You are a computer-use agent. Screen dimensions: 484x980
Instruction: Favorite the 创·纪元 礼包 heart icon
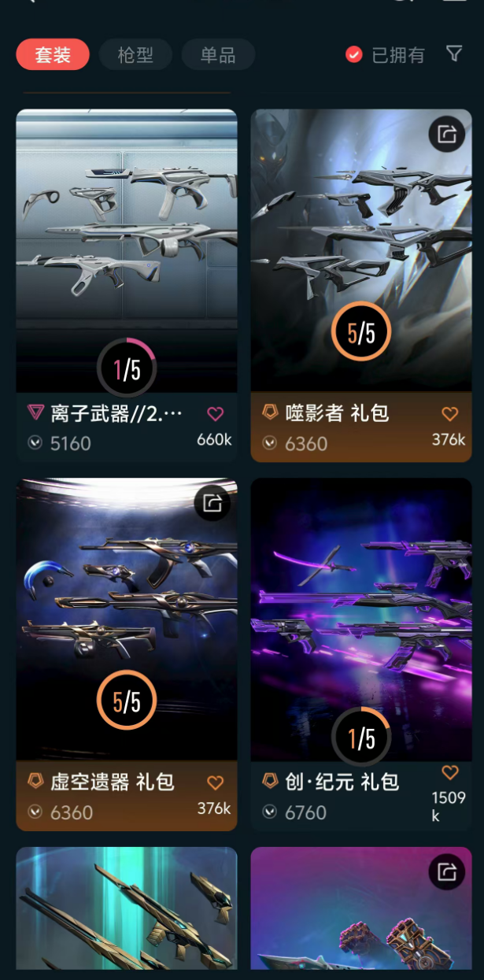(449, 772)
